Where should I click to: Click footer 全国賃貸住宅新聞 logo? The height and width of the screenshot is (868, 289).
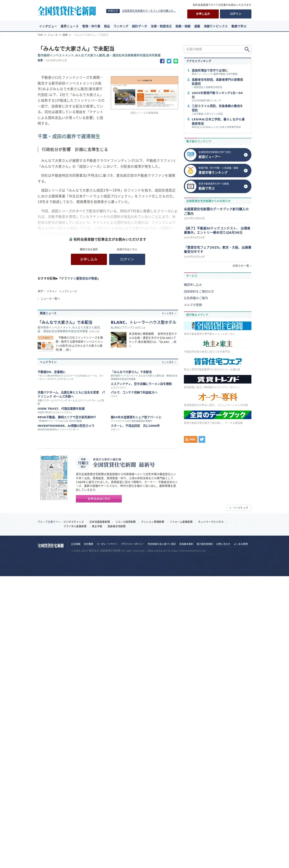pyautogui.click(x=50, y=546)
